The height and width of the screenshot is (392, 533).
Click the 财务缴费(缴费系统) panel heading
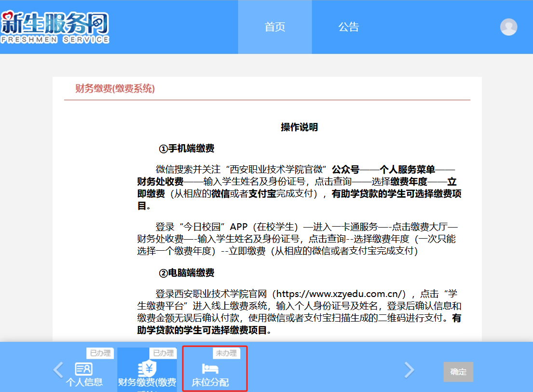tap(115, 88)
